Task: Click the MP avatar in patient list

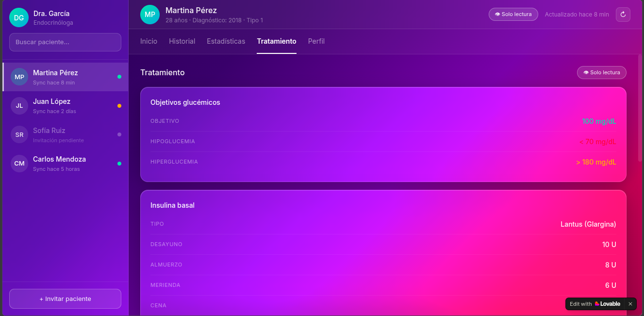Action: tap(19, 77)
